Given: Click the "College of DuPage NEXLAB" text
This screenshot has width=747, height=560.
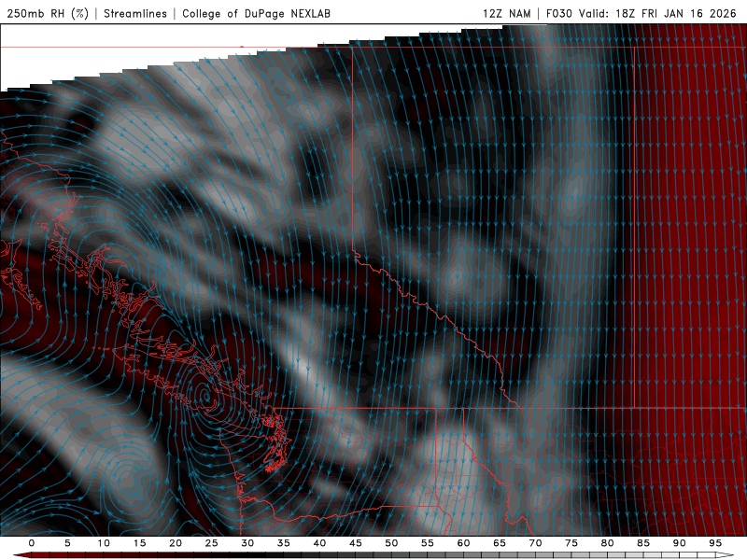Looking at the screenshot, I should point(256,13).
